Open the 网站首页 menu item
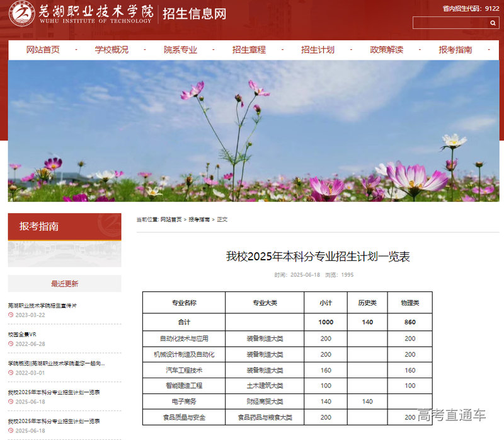Image resolution: width=504 pixels, height=440 pixels. (x=43, y=50)
